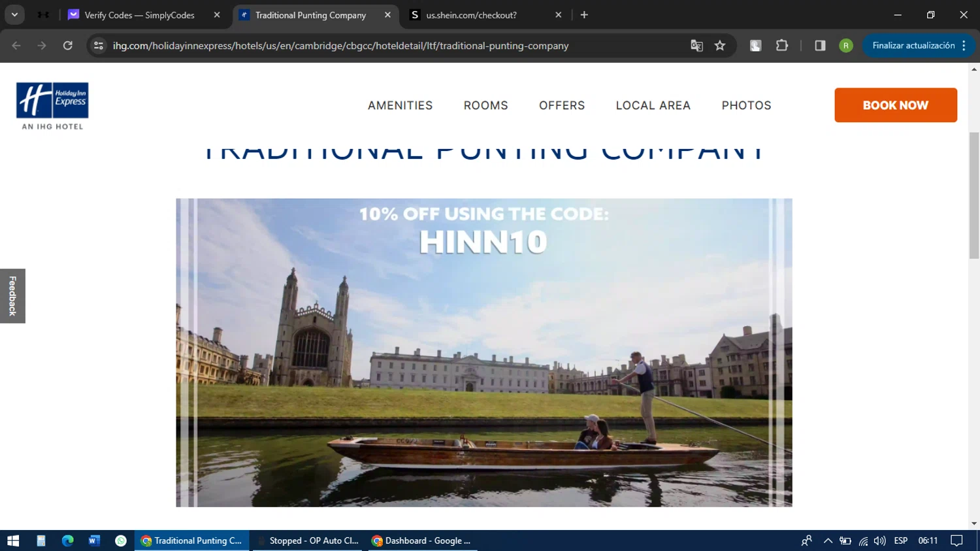The image size is (980, 551).
Task: Open the OFFERS menu item
Action: click(x=562, y=105)
